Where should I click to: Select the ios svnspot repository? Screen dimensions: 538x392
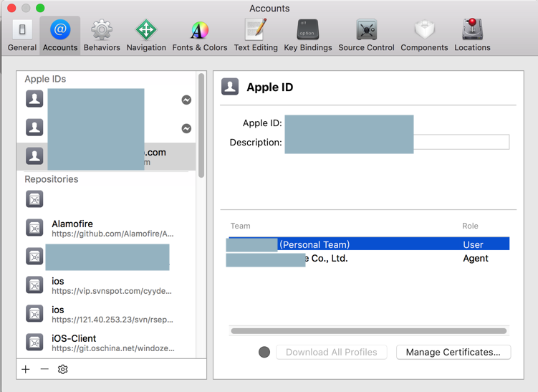pyautogui.click(x=106, y=285)
